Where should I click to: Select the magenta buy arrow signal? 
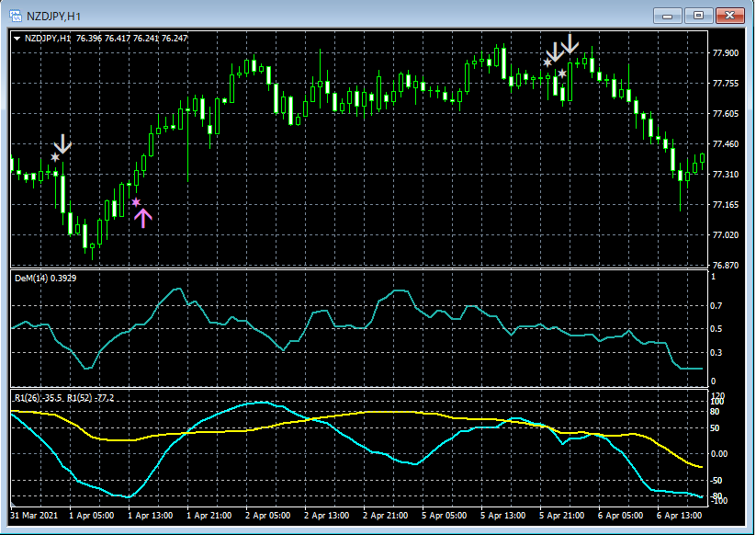(141, 217)
